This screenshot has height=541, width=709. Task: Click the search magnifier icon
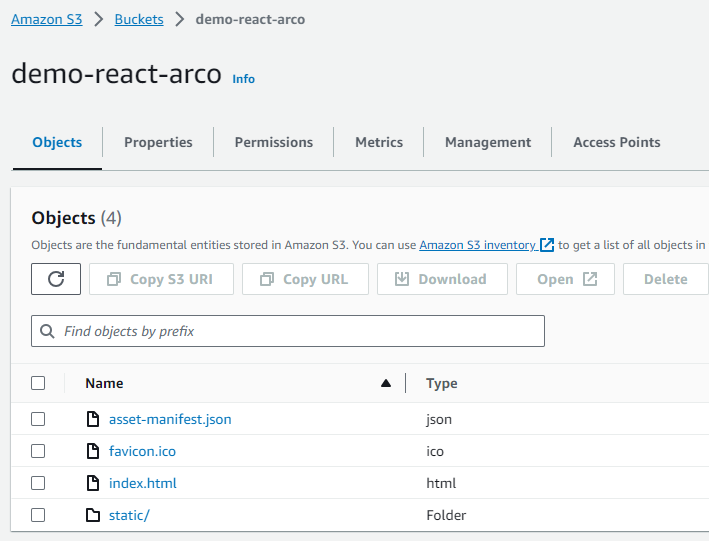point(47,332)
